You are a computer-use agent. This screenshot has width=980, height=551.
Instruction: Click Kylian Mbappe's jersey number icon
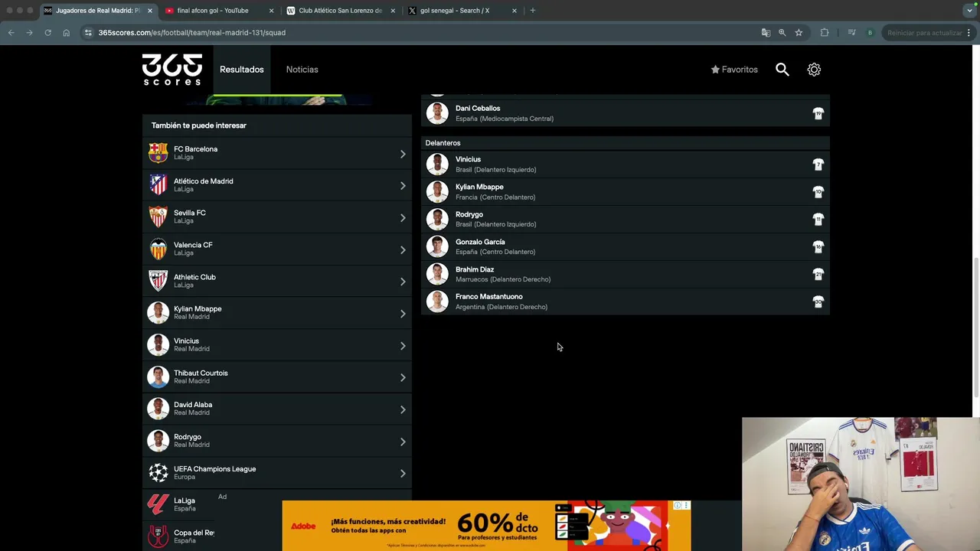point(818,192)
